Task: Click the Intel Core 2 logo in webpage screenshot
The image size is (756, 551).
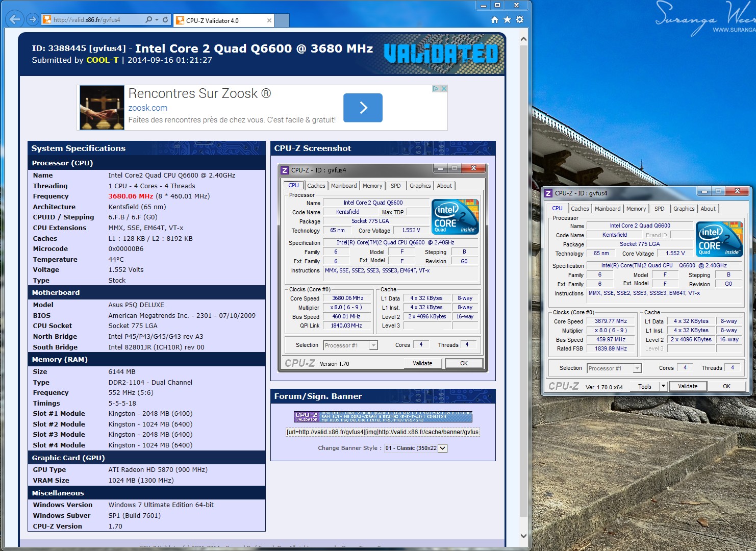Action: click(x=455, y=216)
